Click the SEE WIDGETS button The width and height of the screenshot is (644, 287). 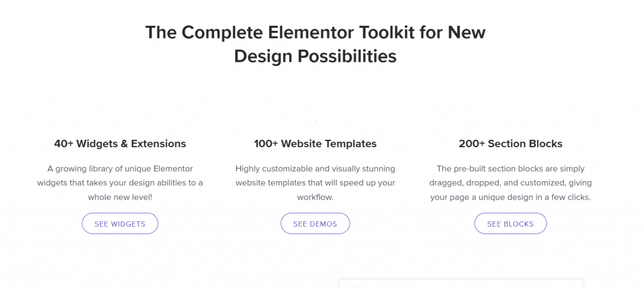120,223
